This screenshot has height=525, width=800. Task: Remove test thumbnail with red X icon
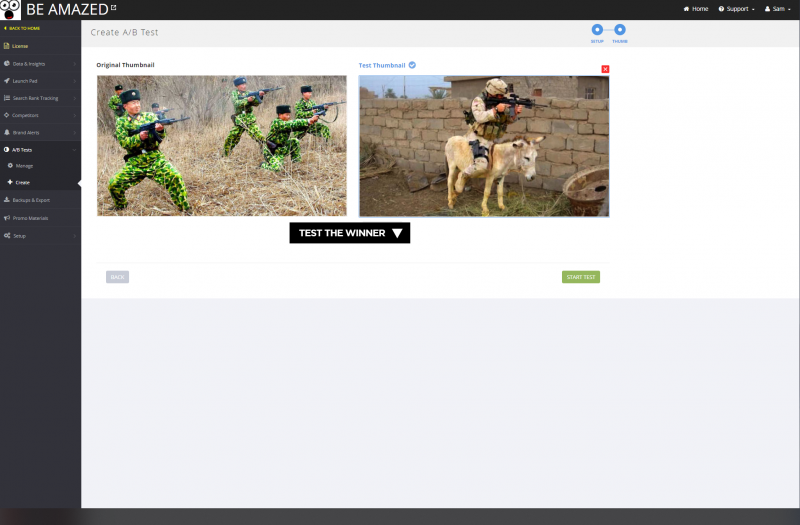click(605, 69)
